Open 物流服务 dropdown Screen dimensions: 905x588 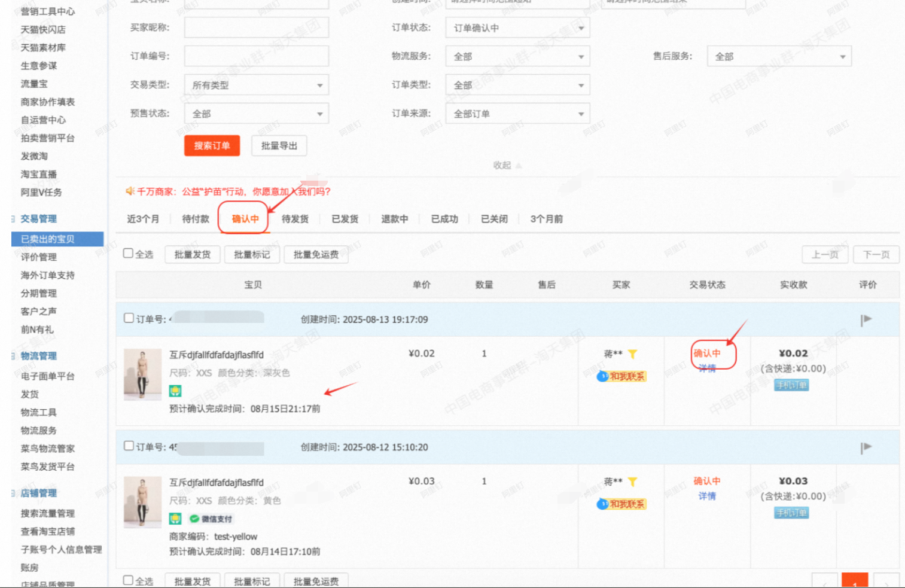tap(518, 56)
